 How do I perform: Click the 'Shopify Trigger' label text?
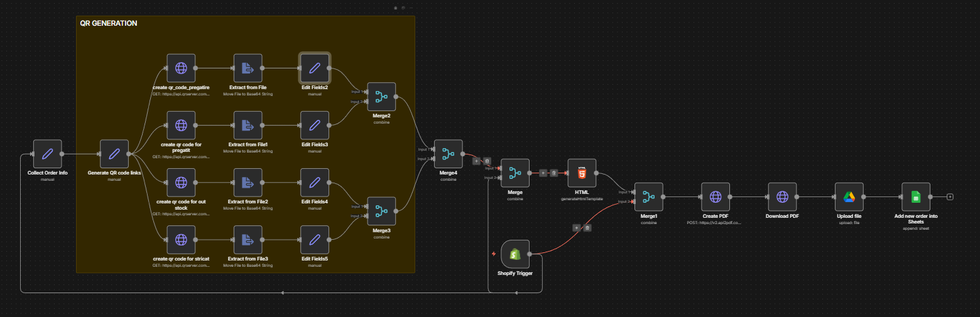(515, 274)
